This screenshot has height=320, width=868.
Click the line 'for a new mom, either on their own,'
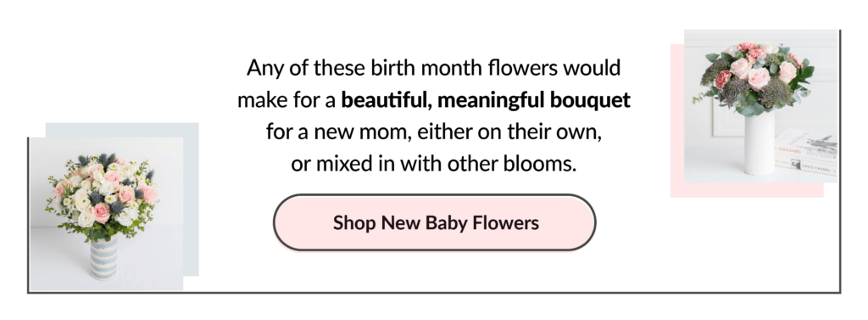pos(434,132)
